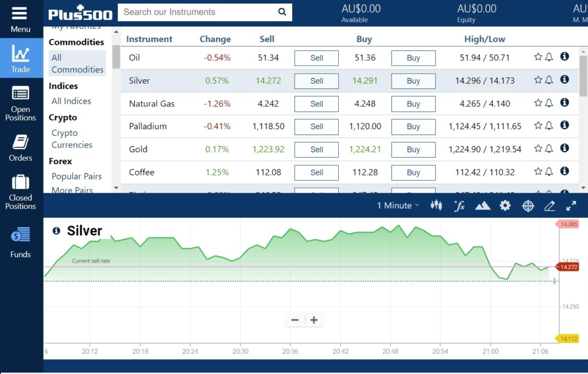Open Popular Pairs forex category
This screenshot has height=374, width=588.
(x=76, y=176)
